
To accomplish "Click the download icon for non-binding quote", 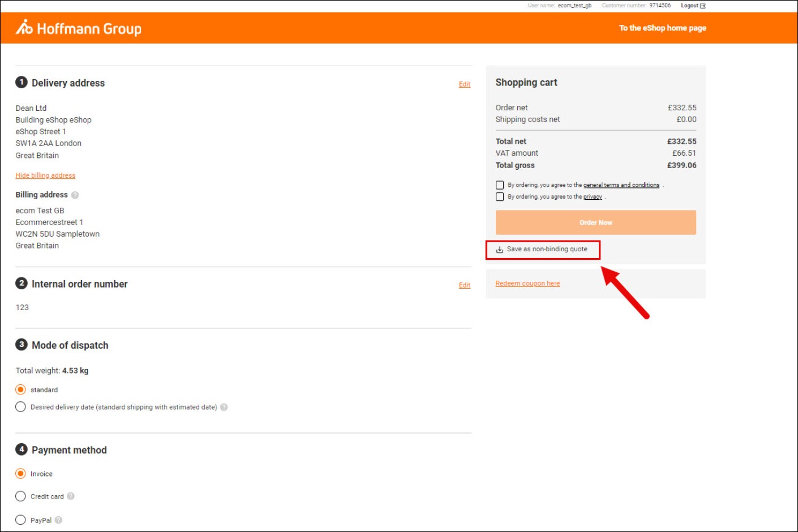I will click(x=500, y=250).
